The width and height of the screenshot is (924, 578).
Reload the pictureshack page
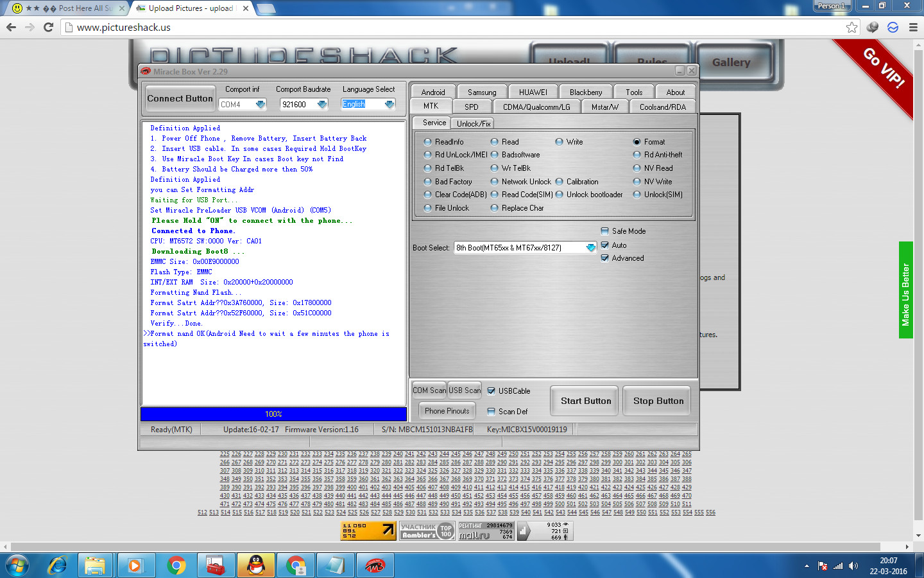coord(48,27)
